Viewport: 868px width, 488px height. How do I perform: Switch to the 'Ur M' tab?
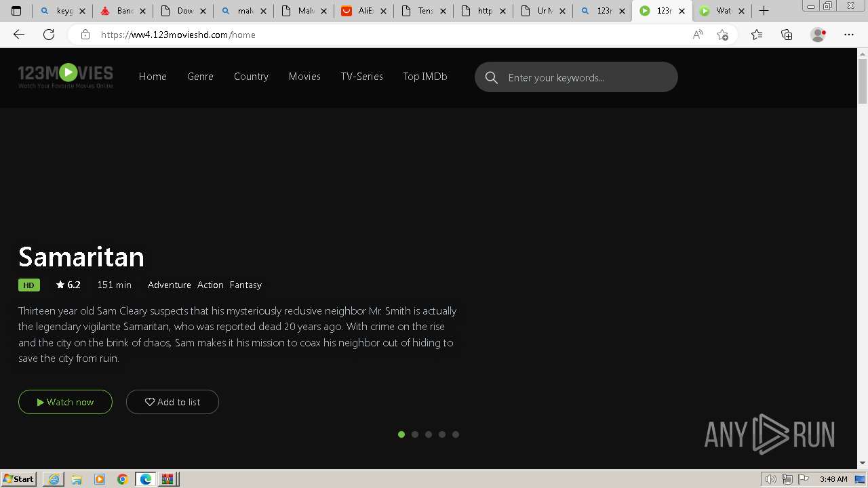tap(538, 11)
